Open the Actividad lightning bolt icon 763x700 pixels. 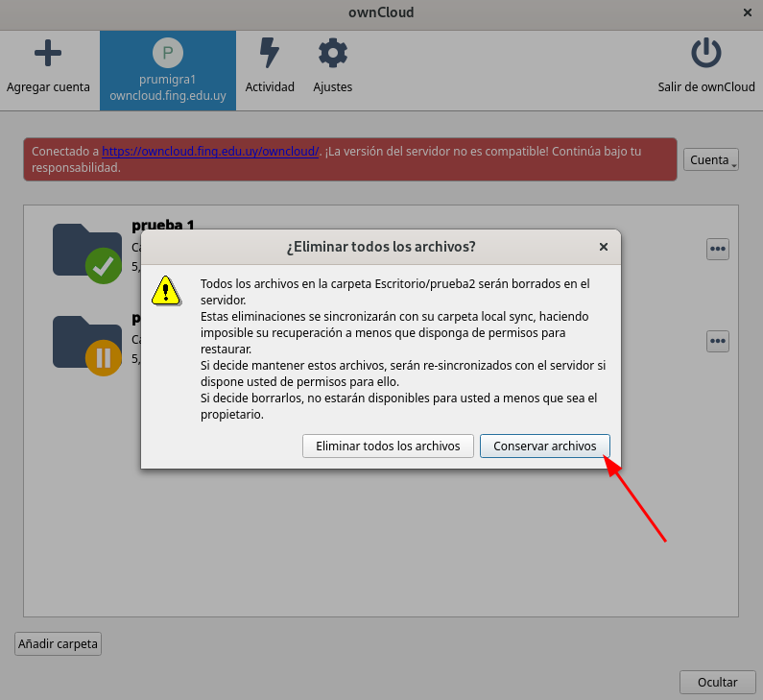[270, 53]
